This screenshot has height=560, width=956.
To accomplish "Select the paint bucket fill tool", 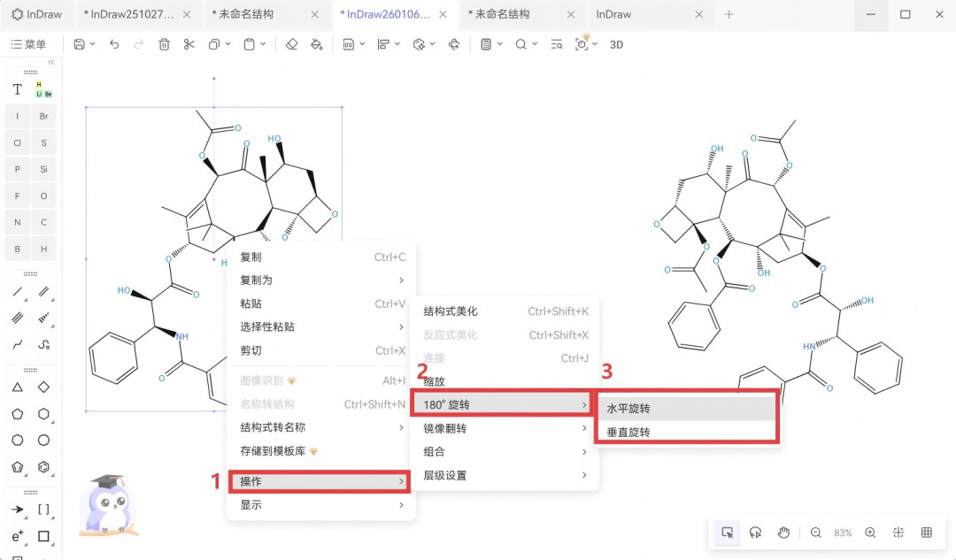I will point(316,44).
